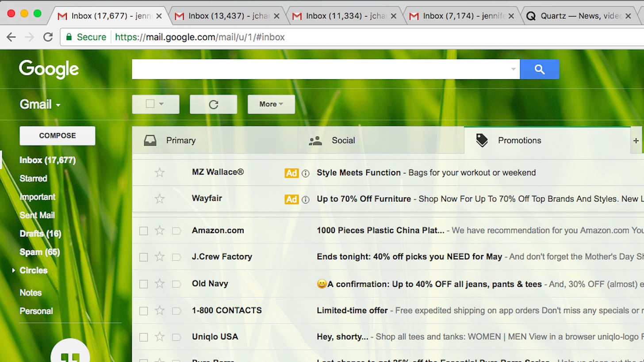Open the Social inbox tab
This screenshot has width=644, height=362.
tap(381, 141)
